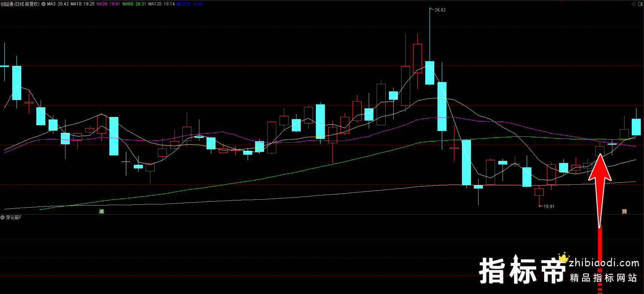Click the magenta MA20: 19.91 label
Image resolution: width=644 pixels, height=294 pixels.
(108, 4)
